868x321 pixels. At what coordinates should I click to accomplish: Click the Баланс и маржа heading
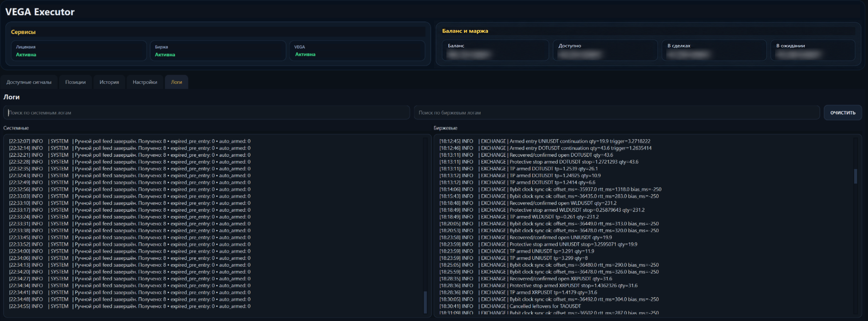click(465, 31)
